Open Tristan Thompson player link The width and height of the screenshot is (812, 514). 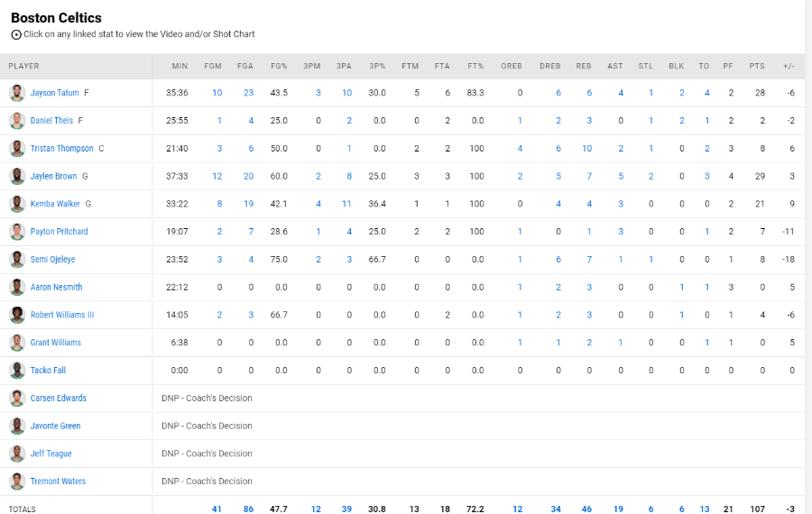(61, 149)
